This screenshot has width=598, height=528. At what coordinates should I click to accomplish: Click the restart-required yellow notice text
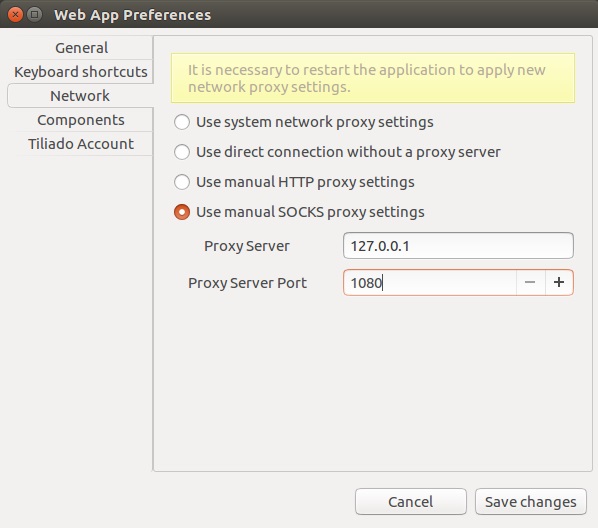367,78
